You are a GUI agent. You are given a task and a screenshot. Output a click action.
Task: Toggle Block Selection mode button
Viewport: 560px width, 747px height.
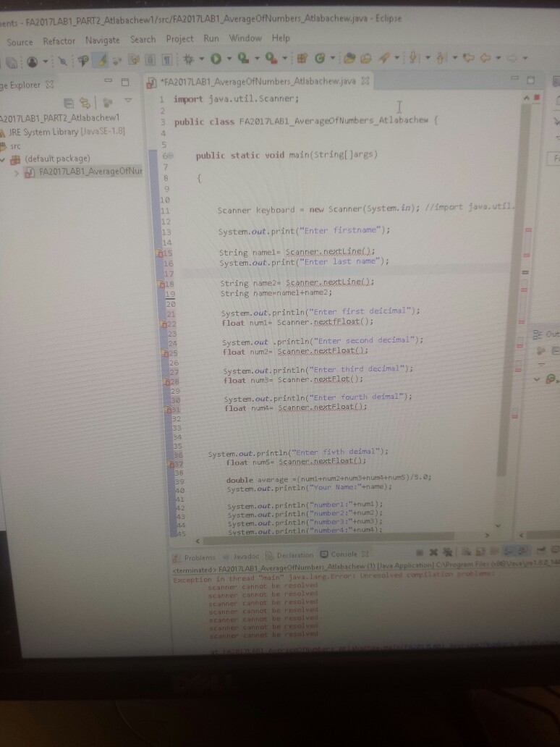point(151,60)
